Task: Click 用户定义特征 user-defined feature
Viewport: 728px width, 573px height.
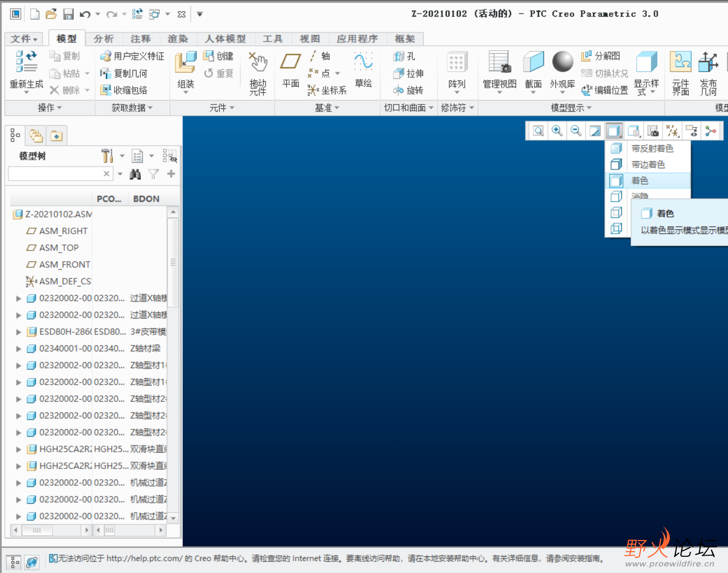Action: tap(132, 56)
